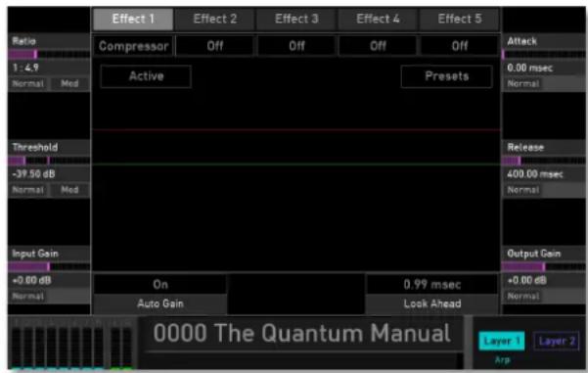
Task: Open the Effect 2 tab
Action: [x=215, y=20]
